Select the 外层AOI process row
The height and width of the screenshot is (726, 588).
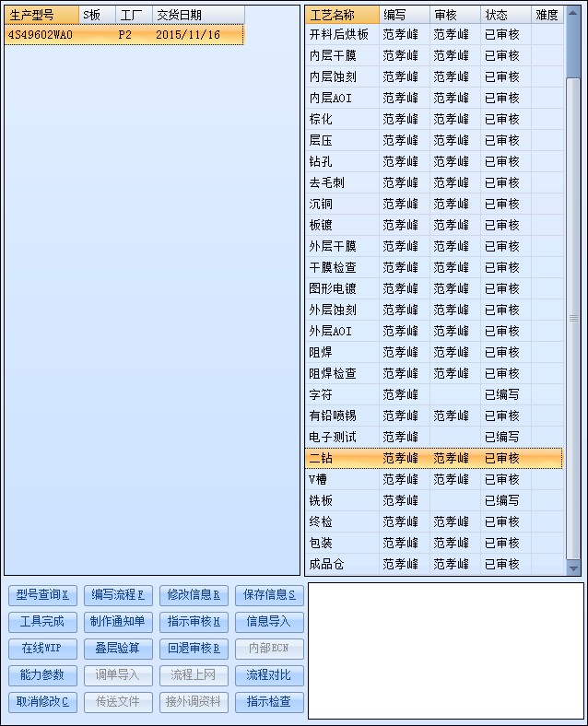[x=434, y=331]
